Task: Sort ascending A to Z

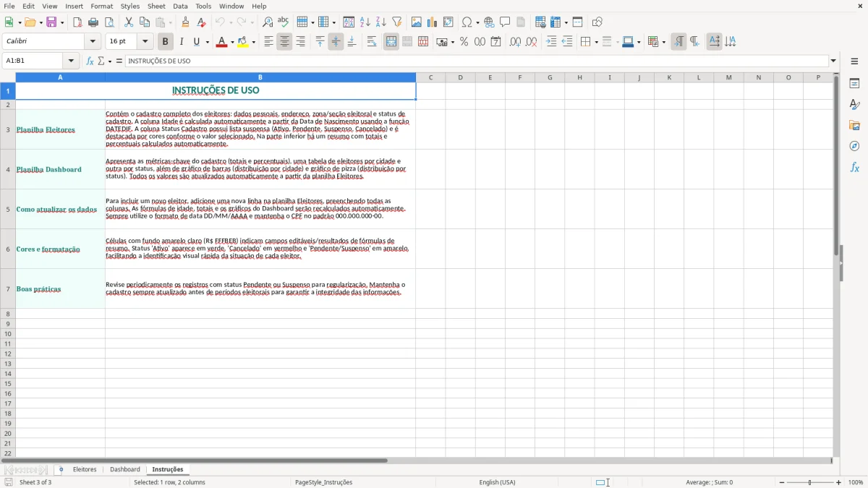Action: [x=365, y=22]
